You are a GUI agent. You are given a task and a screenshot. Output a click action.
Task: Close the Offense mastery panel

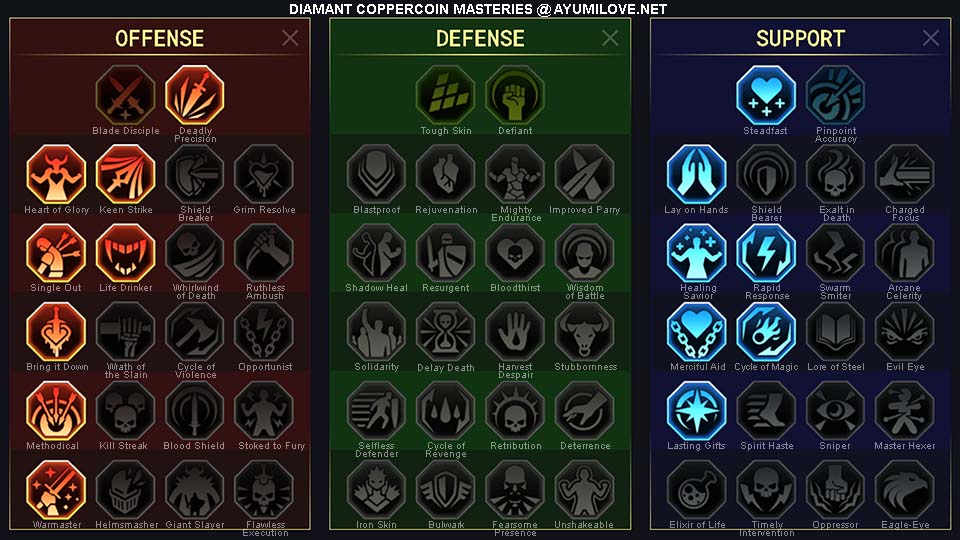click(x=290, y=38)
